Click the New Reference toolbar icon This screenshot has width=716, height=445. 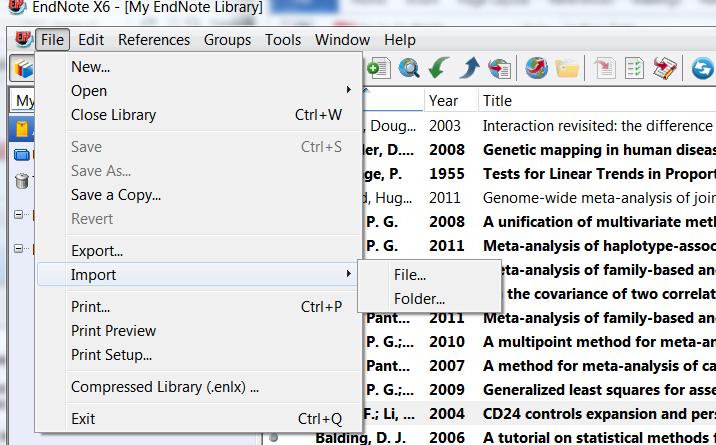tap(379, 69)
